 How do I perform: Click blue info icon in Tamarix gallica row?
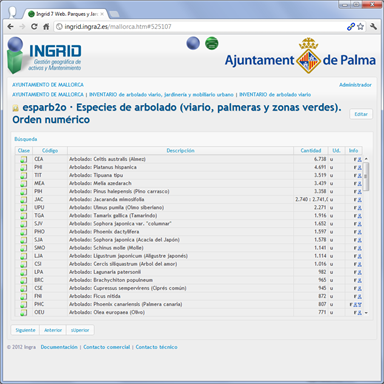point(359,216)
